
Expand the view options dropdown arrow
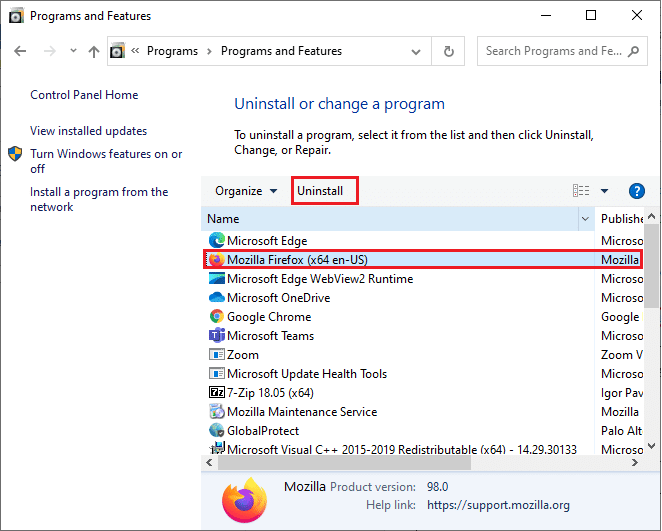pos(604,191)
